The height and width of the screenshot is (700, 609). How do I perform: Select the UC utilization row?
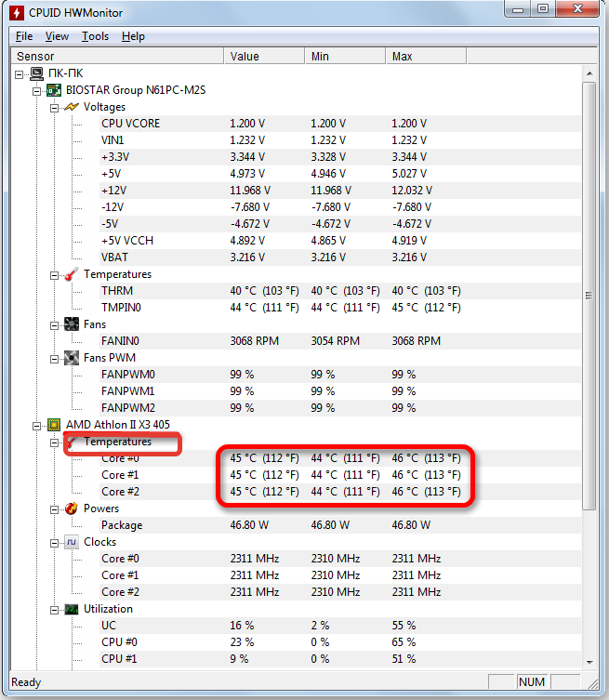(x=340, y=626)
